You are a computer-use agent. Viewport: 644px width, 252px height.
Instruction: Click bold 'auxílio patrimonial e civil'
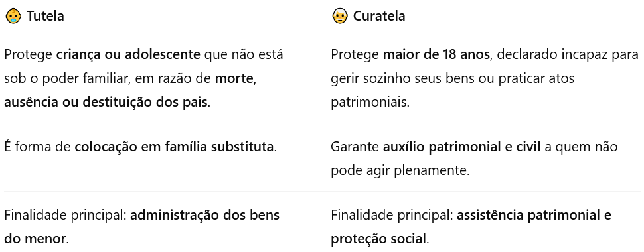[x=461, y=147]
